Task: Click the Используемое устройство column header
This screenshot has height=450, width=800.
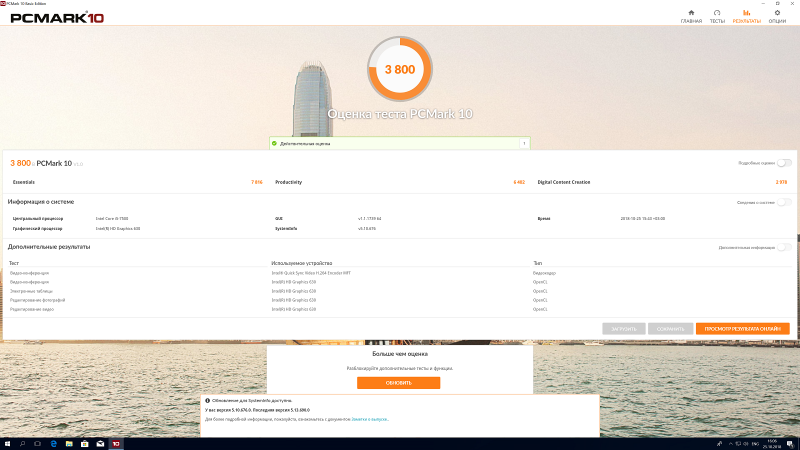Action: pyautogui.click(x=302, y=263)
